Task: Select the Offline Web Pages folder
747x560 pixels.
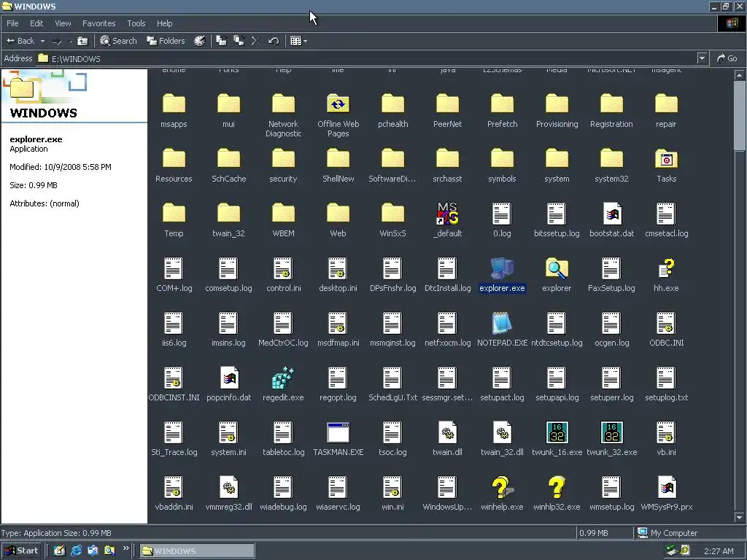Action: point(338,104)
